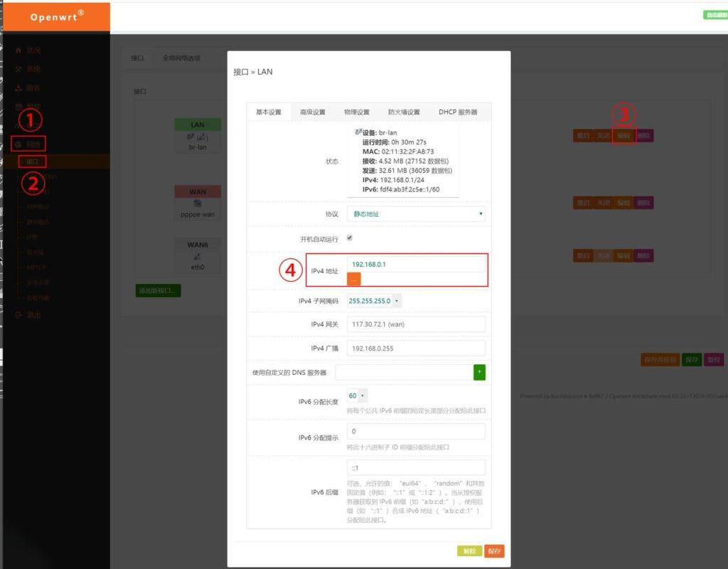
Task: Focus the IPv4 地址 field 192.168.0.1
Action: point(416,265)
